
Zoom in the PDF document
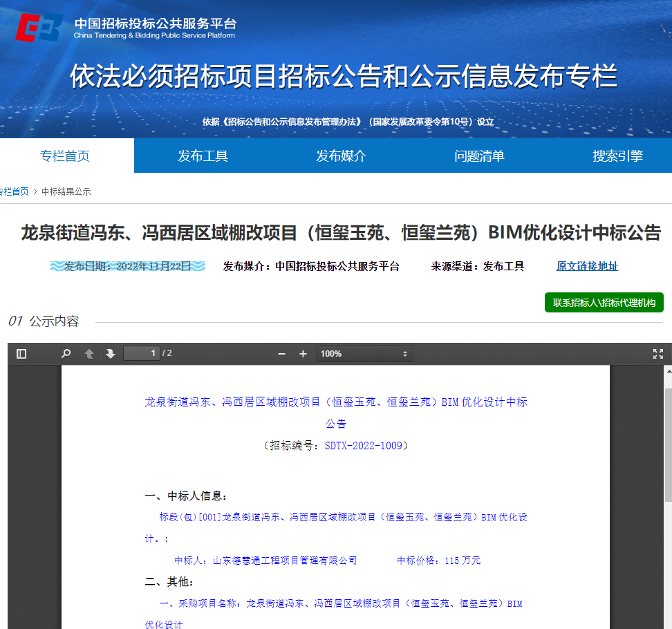(303, 354)
